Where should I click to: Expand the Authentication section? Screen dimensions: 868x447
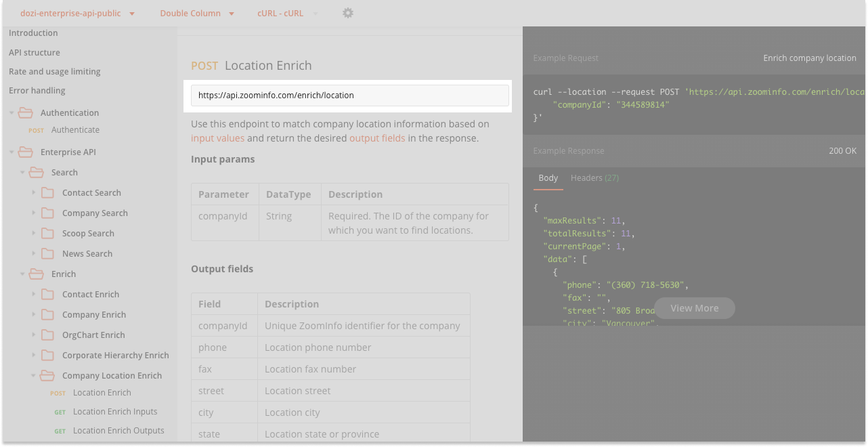(x=12, y=112)
